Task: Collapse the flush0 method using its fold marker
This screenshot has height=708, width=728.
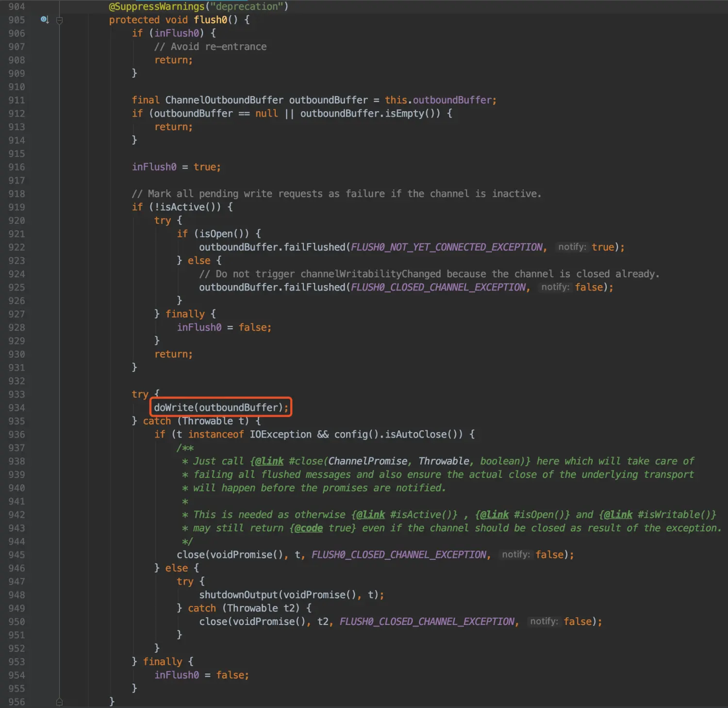Action: (x=59, y=20)
